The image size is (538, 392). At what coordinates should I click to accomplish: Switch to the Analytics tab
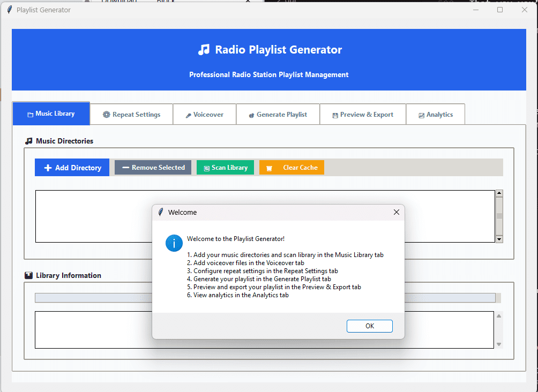click(x=435, y=114)
